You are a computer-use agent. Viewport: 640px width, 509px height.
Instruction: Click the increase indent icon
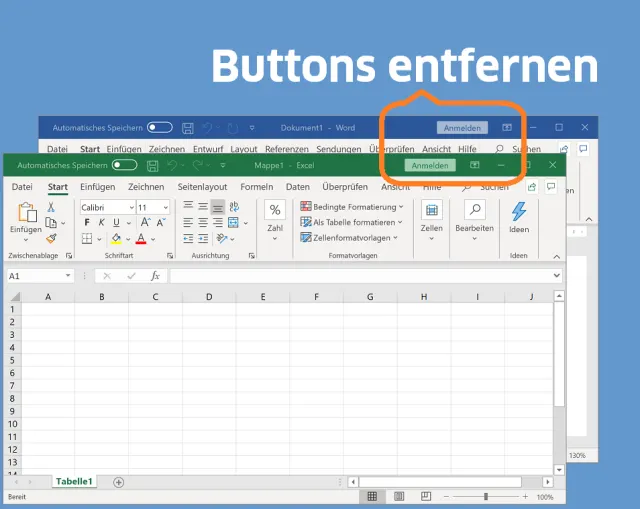point(203,238)
